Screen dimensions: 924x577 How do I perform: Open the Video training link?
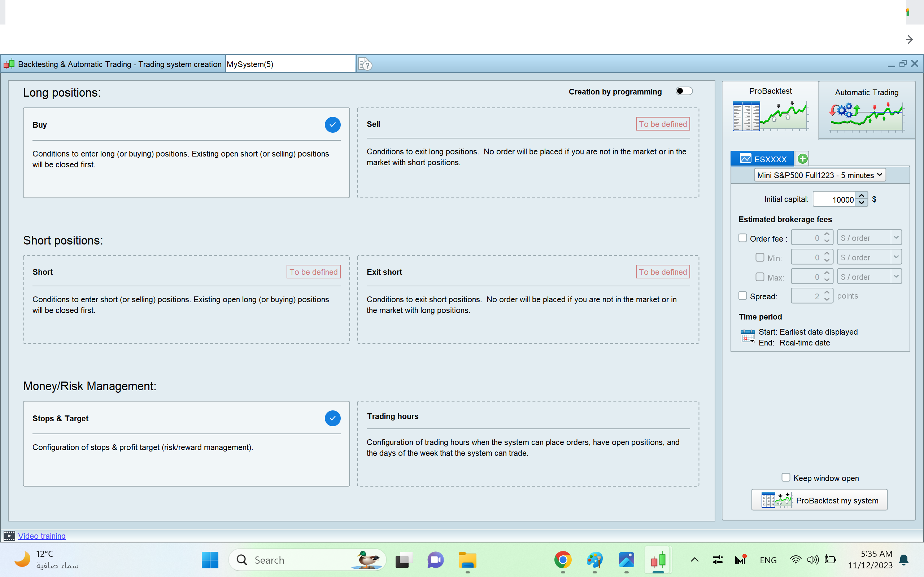tap(42, 536)
